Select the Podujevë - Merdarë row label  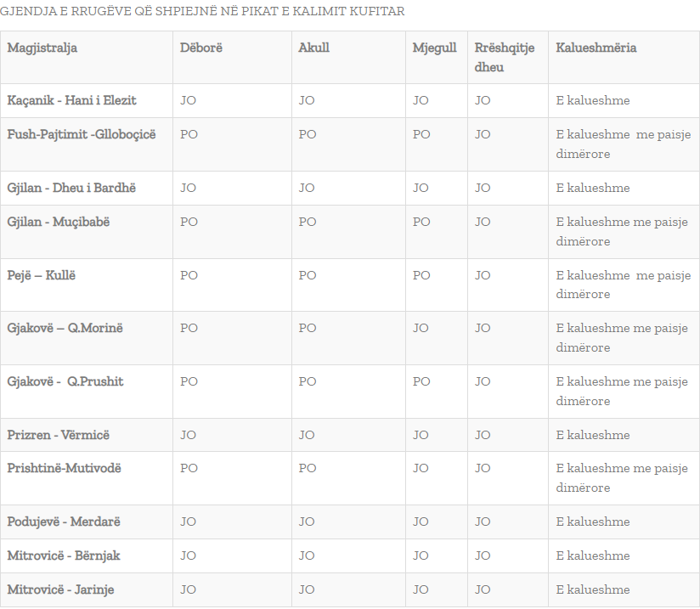click(x=64, y=522)
